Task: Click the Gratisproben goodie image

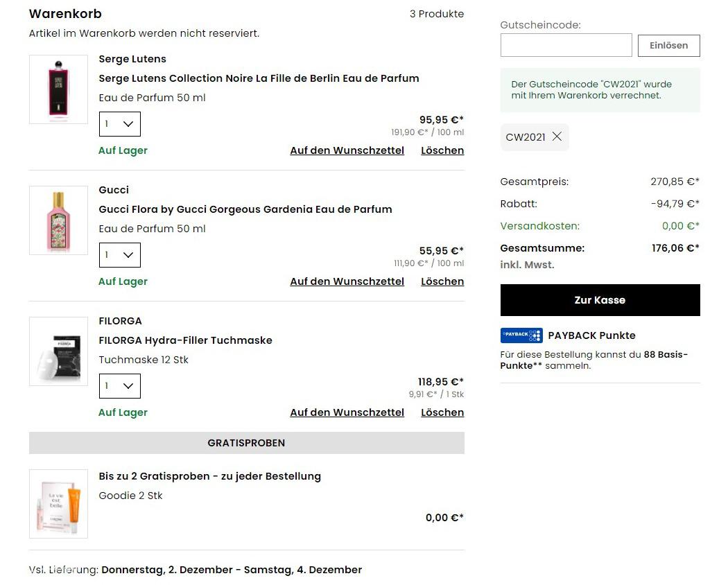Action: pos(58,504)
